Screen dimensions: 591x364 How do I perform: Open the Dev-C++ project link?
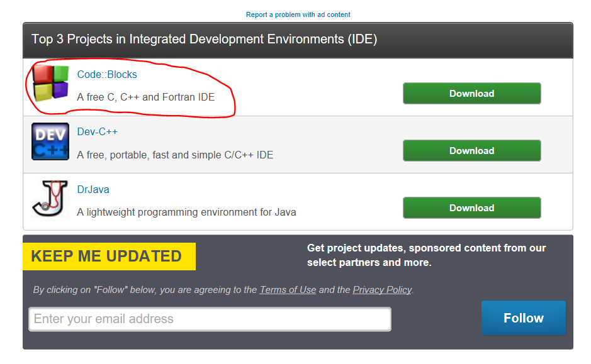[98, 132]
